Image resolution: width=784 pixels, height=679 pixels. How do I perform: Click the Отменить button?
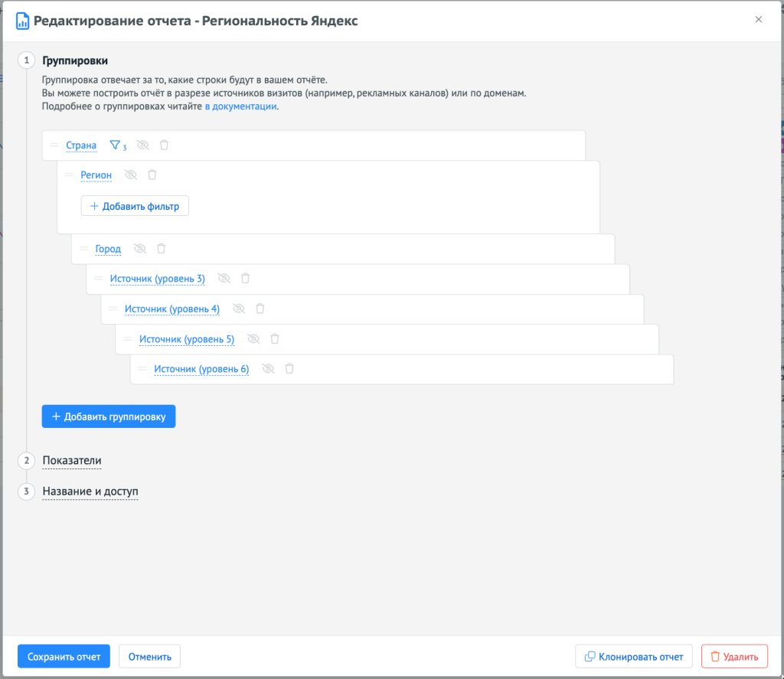coord(149,656)
